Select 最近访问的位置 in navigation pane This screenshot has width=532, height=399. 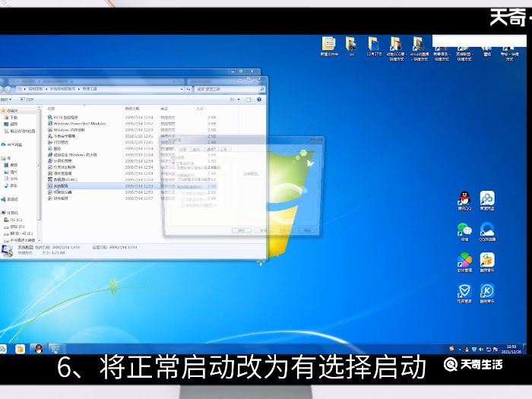[20, 131]
